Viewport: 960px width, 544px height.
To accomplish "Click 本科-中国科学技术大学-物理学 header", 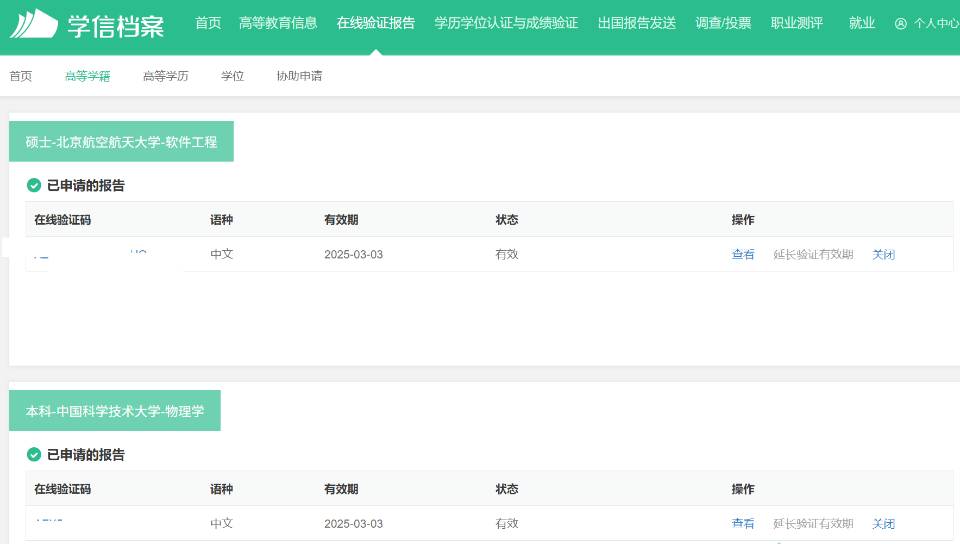I will [114, 411].
